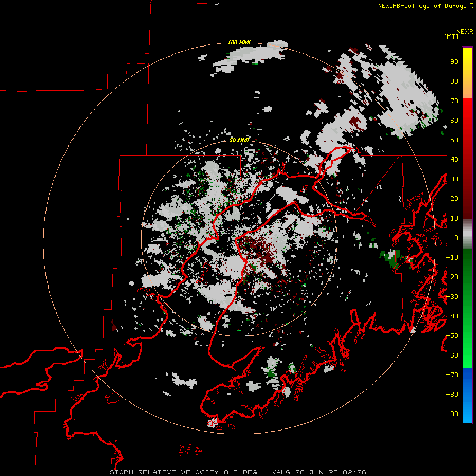Click the 20 value on velocity scale
Image resolution: width=476 pixels, height=476 pixels.
(454, 198)
